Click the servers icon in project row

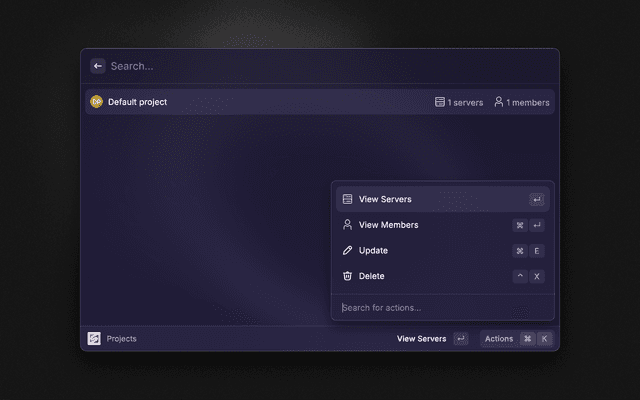(439, 102)
